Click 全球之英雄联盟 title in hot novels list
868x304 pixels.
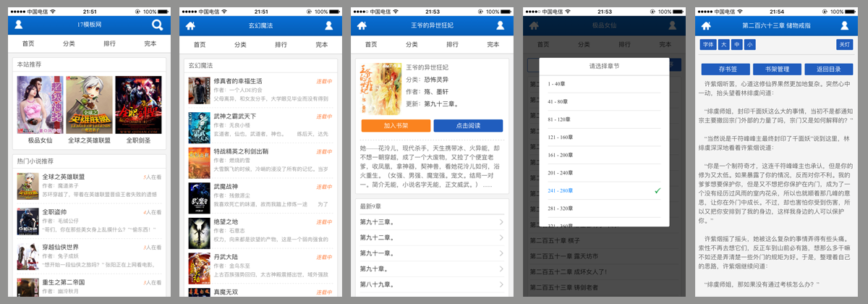coord(63,177)
